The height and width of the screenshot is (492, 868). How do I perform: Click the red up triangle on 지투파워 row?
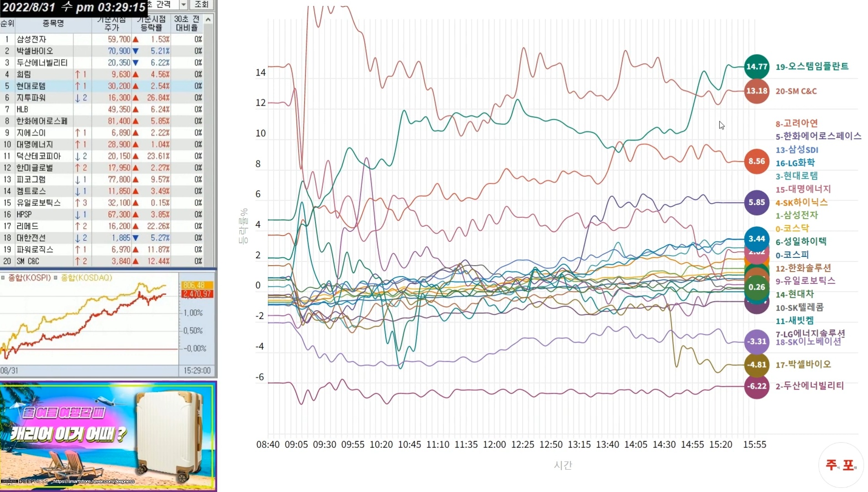coord(135,98)
